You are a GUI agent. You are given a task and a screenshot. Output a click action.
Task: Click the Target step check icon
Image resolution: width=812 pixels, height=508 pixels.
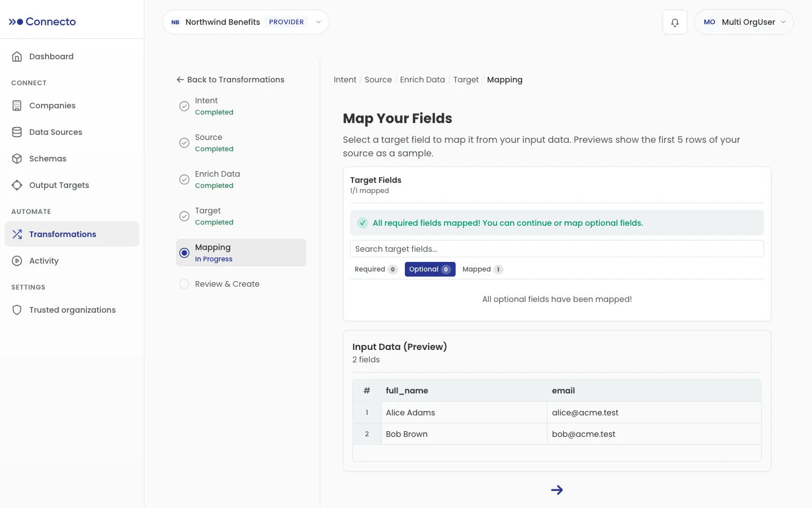point(184,216)
